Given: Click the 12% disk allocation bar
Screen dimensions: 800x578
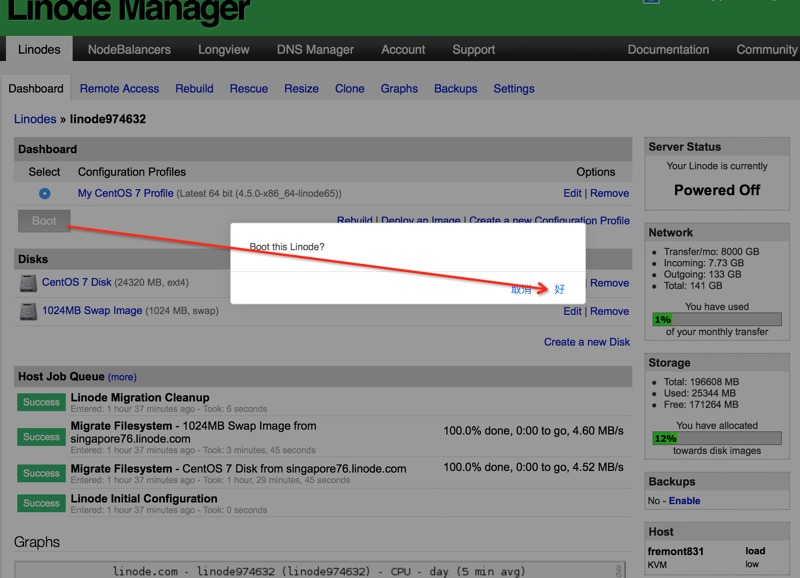Looking at the screenshot, I should tap(717, 438).
